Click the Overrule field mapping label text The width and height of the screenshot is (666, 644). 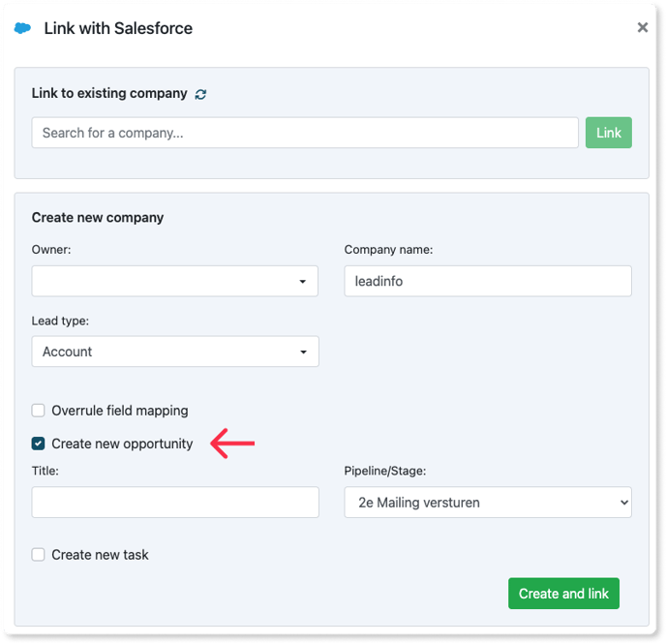point(120,411)
